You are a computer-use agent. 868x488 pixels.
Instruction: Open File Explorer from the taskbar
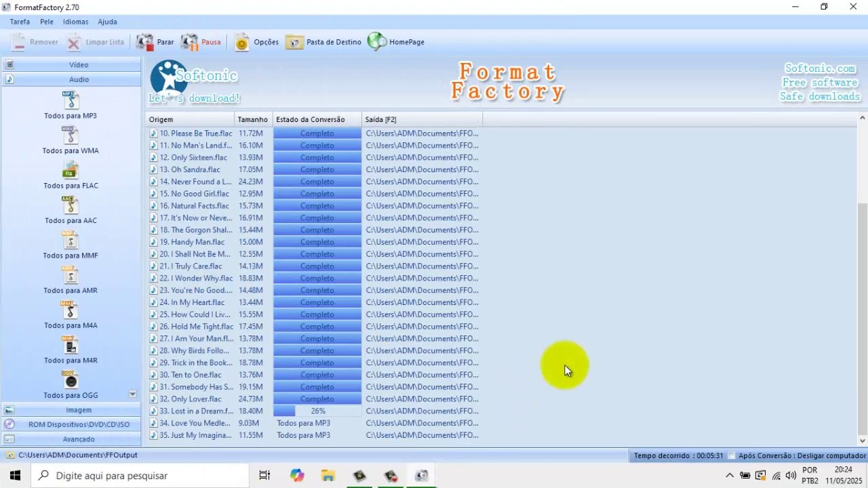coord(328,476)
